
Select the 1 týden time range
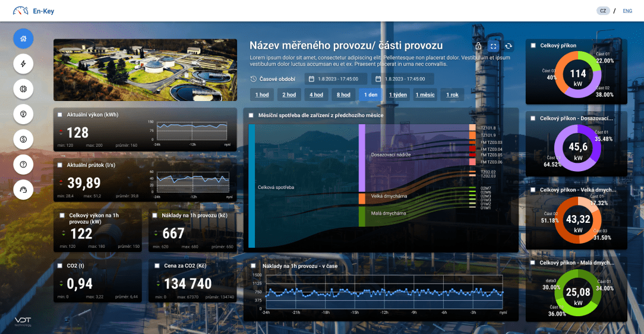point(398,94)
